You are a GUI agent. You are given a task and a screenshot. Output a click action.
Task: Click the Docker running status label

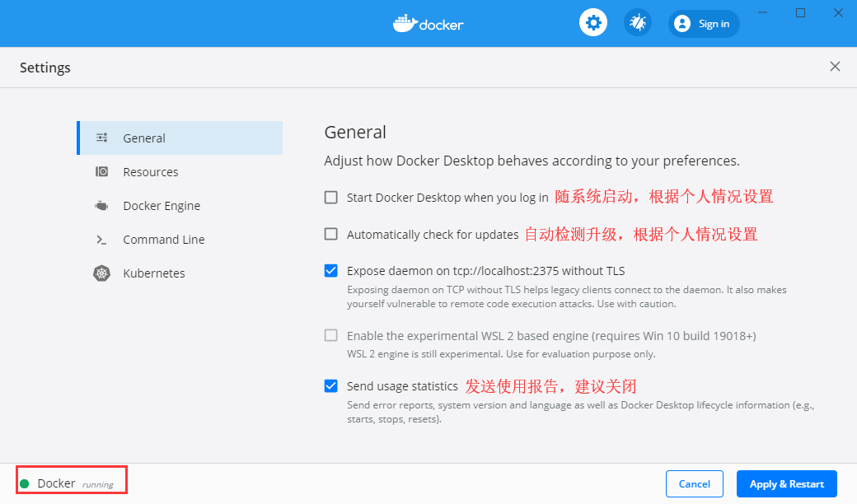point(76,483)
